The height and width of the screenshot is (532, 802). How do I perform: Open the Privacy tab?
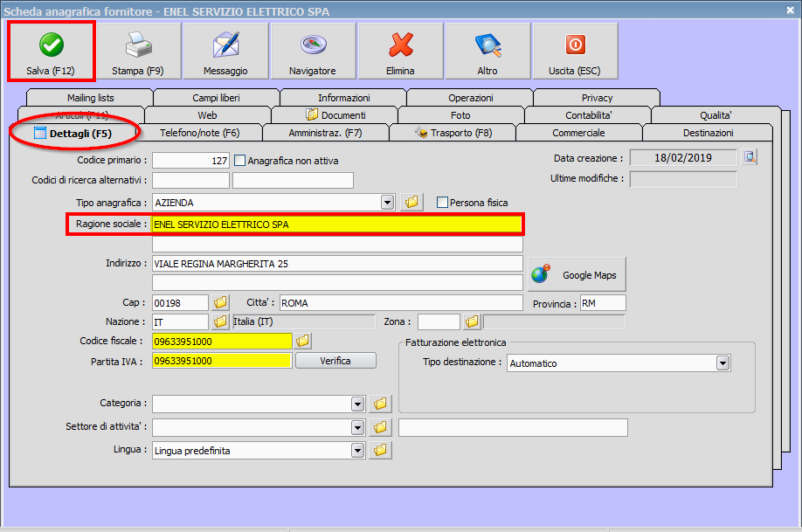coord(597,98)
